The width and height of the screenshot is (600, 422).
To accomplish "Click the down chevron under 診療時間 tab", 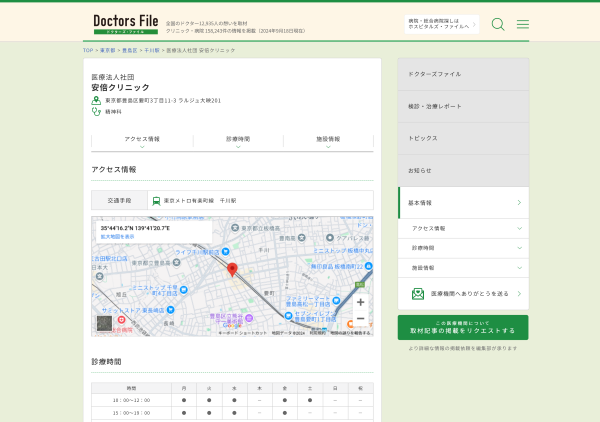I will [238, 147].
